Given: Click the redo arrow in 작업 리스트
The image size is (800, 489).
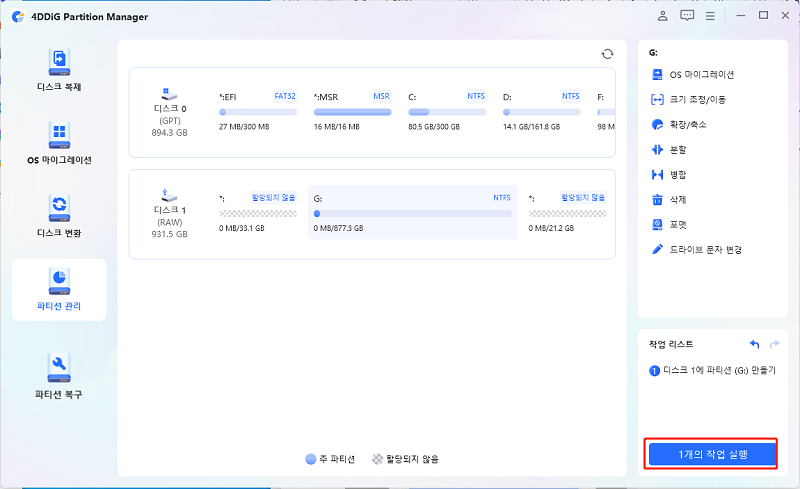Looking at the screenshot, I should point(774,344).
